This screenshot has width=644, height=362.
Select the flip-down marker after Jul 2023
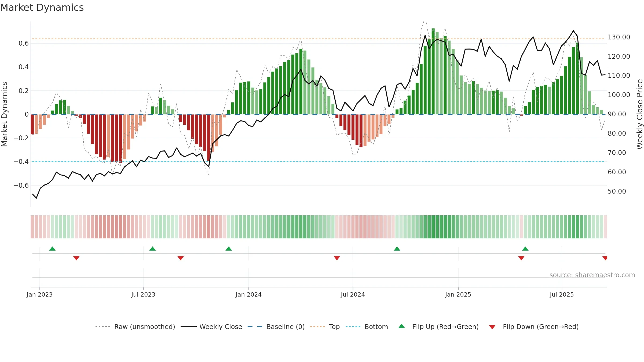click(181, 258)
